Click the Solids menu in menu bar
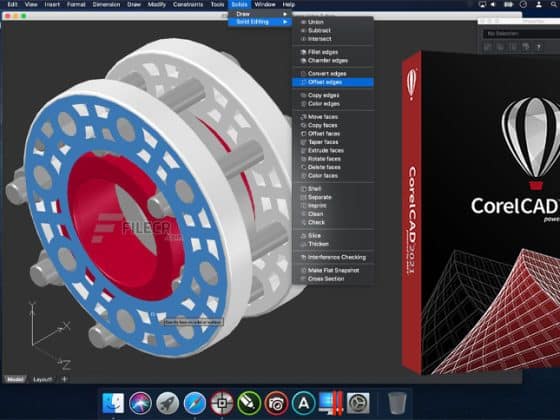Image resolution: width=560 pixels, height=420 pixels. click(x=239, y=4)
